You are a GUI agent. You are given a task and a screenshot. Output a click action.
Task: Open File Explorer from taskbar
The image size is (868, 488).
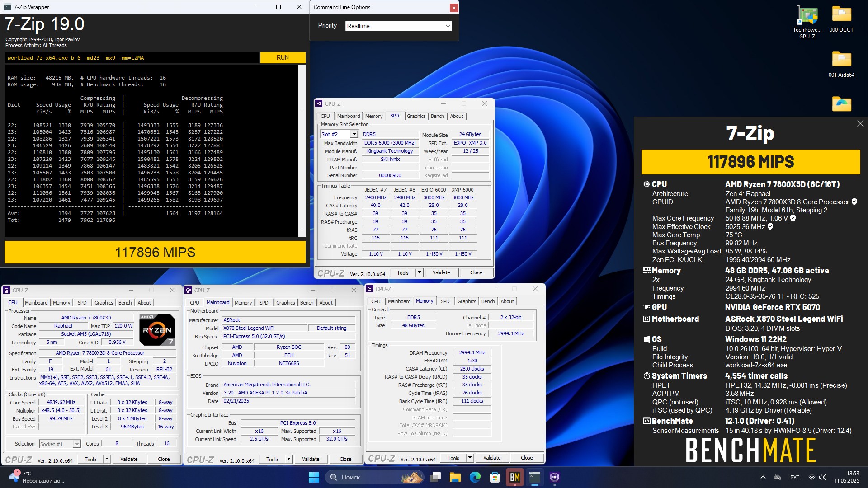coord(455,477)
